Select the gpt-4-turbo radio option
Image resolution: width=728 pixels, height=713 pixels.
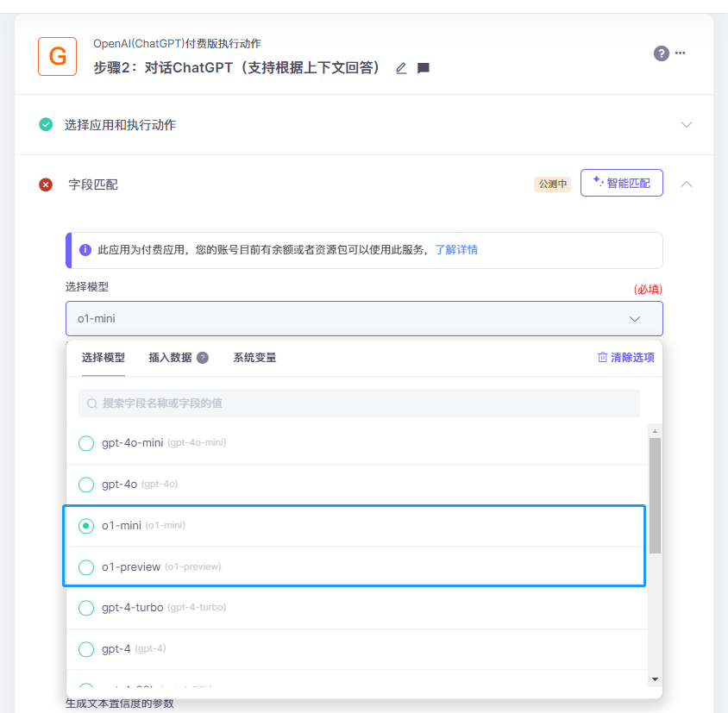click(x=86, y=608)
